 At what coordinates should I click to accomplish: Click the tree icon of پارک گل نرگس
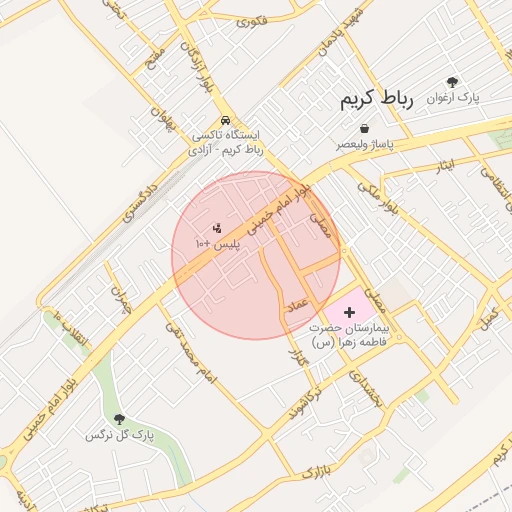point(119,419)
